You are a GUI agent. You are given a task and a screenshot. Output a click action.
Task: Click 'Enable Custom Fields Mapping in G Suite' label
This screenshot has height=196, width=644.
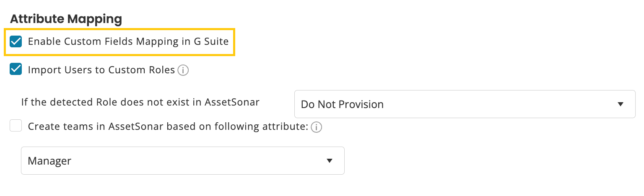tap(128, 41)
